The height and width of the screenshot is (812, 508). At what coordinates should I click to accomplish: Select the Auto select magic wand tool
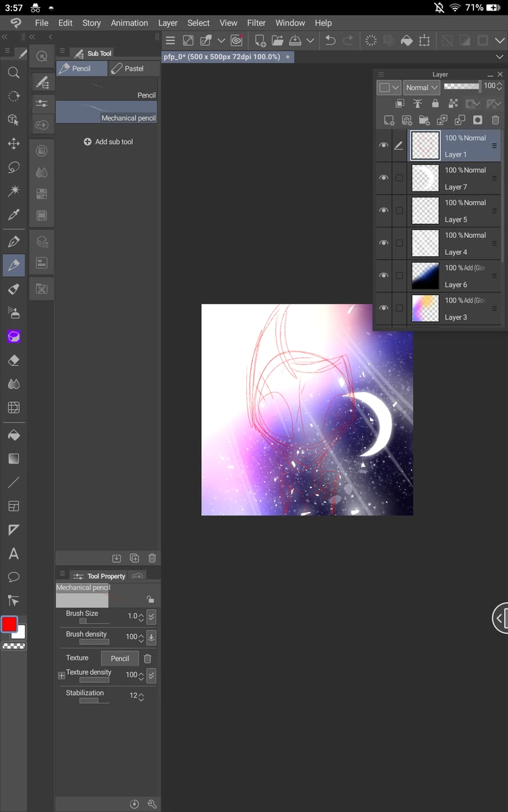coord(13,191)
